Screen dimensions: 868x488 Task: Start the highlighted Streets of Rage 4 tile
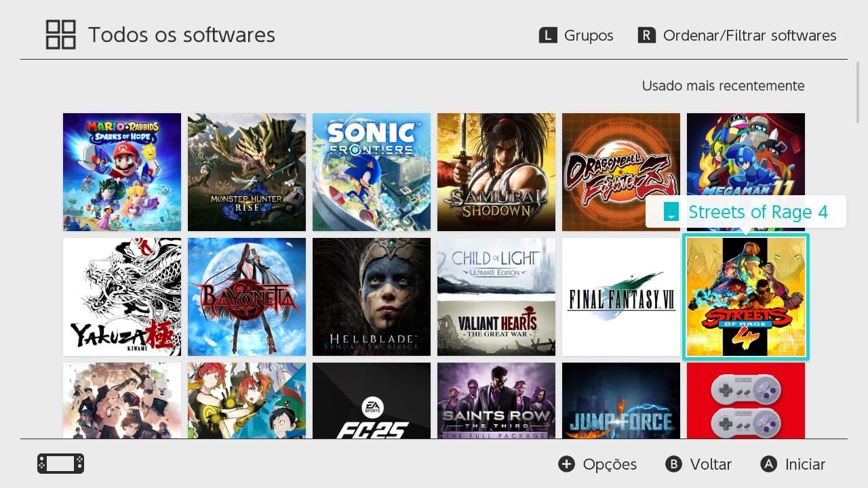pos(746,297)
